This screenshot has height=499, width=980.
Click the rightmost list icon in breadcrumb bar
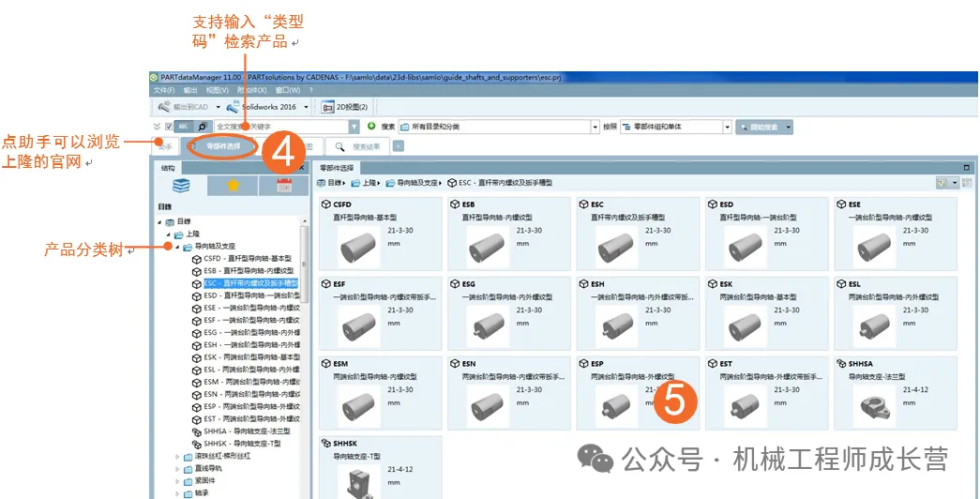968,183
